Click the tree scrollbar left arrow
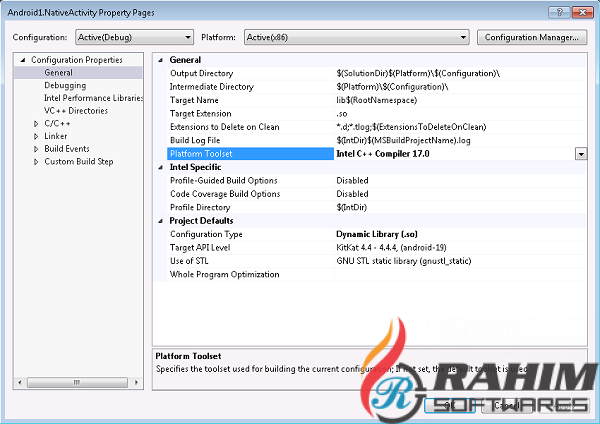Screen dimensions: 600x424 pyautogui.click(x=20, y=382)
